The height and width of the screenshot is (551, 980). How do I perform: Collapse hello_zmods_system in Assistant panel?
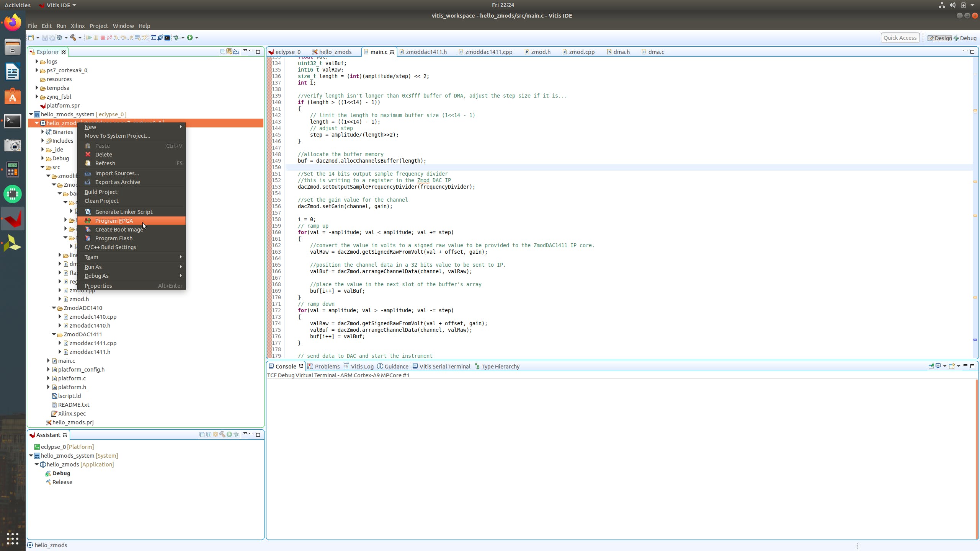pos(31,455)
